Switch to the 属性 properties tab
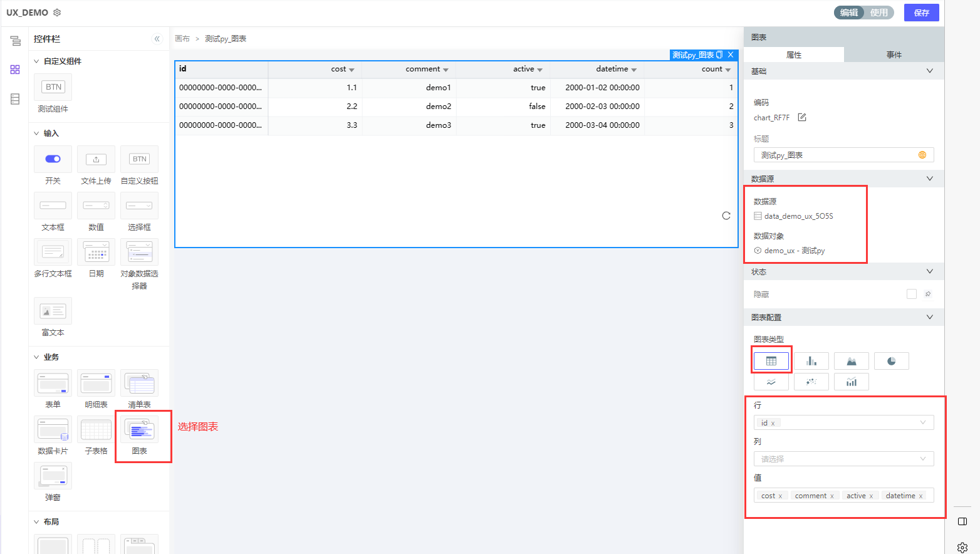This screenshot has height=554, width=980. [793, 55]
